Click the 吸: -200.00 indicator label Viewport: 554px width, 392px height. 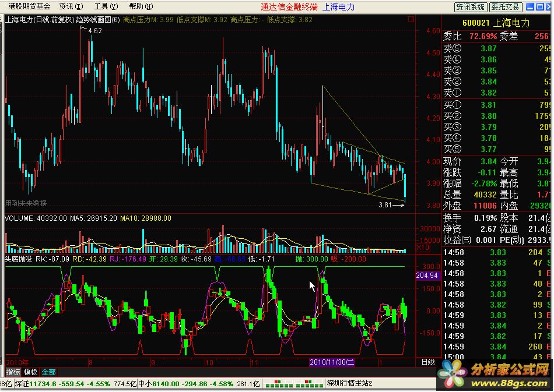coord(349,259)
